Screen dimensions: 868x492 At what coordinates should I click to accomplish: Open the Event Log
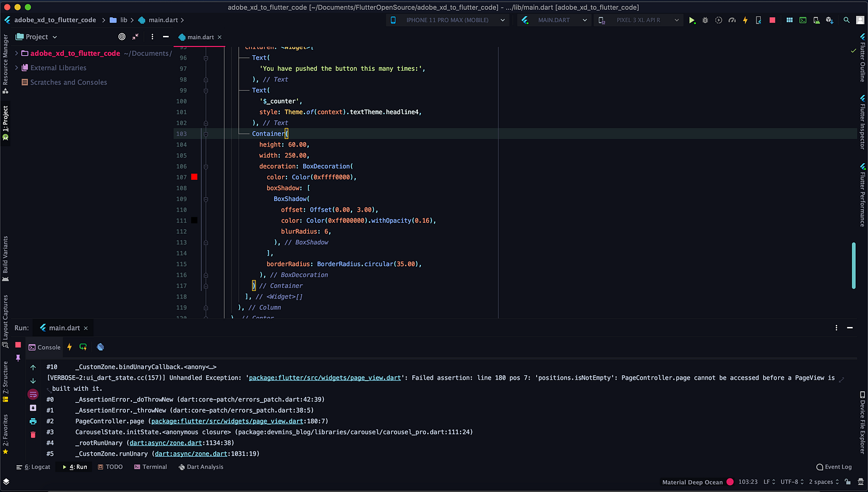click(833, 467)
